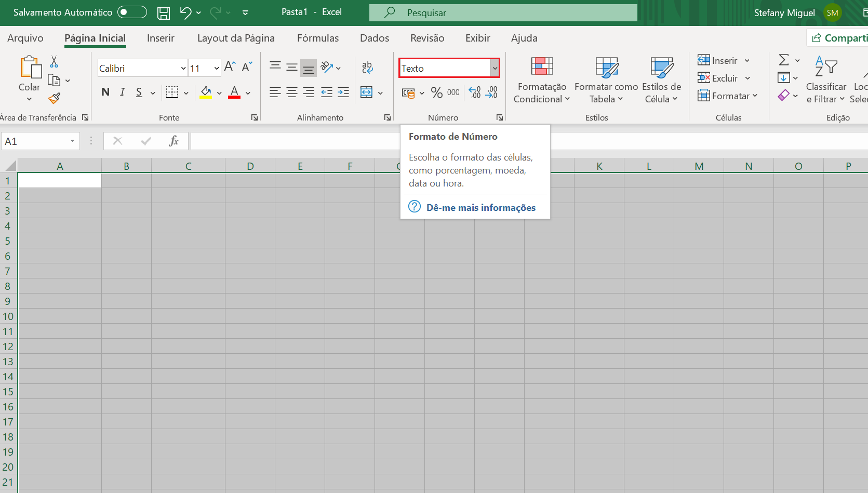Toggle bold N formatting button

click(105, 92)
